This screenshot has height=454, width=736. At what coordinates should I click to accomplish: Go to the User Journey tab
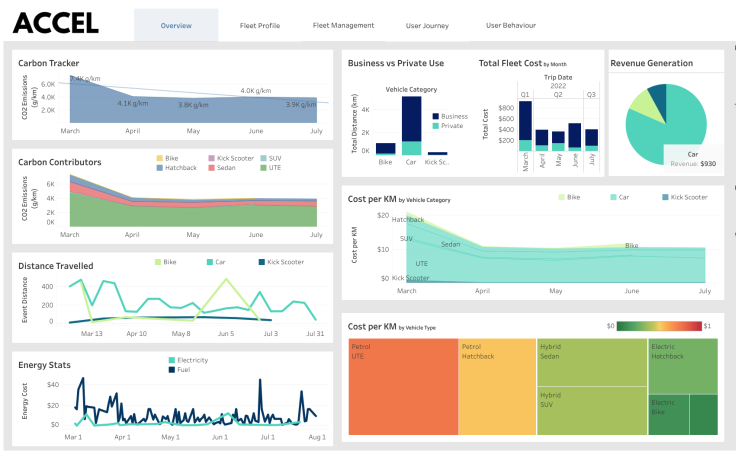[x=426, y=25]
